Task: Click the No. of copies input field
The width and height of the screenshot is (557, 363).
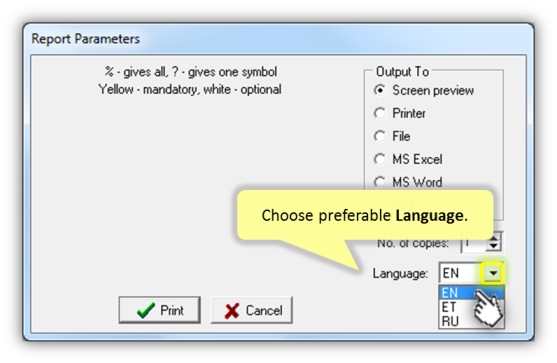Action: [474, 243]
